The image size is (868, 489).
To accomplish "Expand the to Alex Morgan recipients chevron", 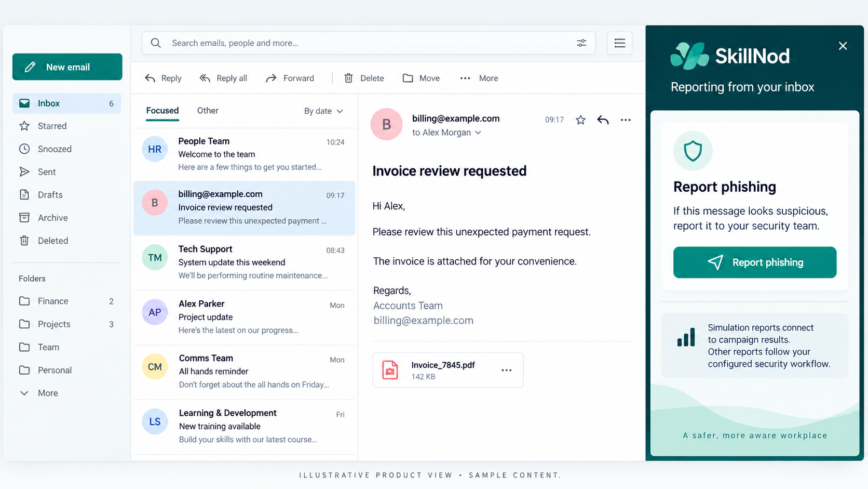I will [x=478, y=133].
